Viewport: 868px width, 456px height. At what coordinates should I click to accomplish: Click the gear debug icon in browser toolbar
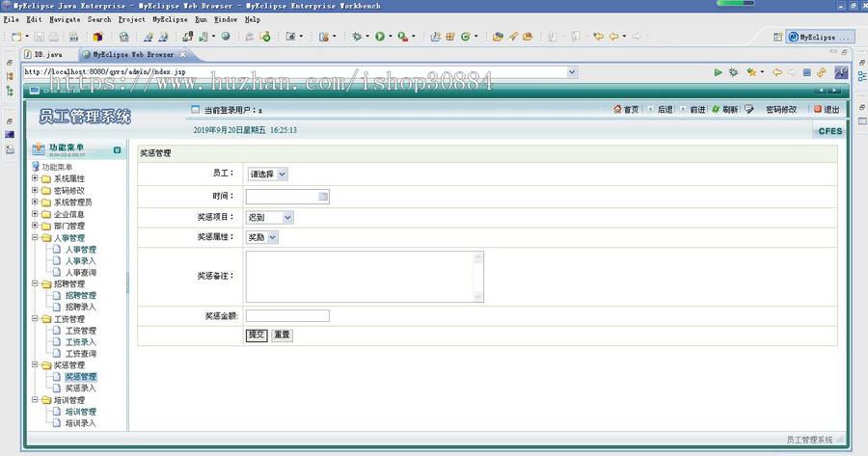[734, 72]
